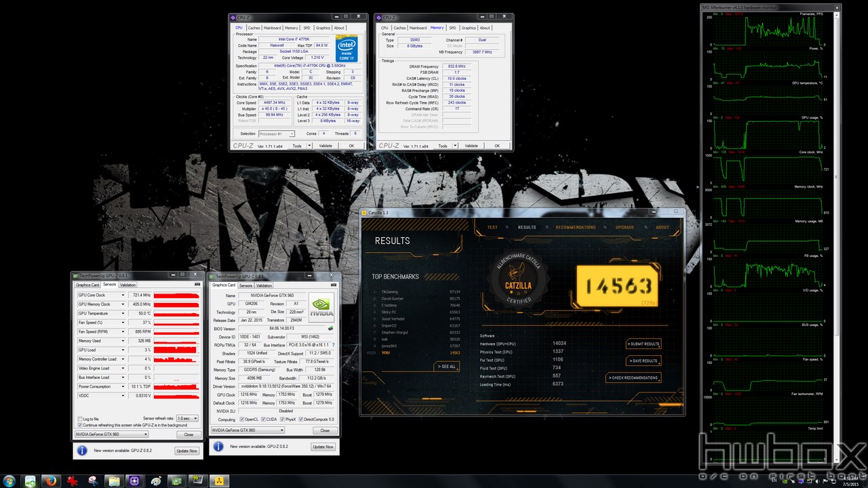Toggle the OpenCL checkbox in GPU-Z
868x488 pixels.
[241, 420]
